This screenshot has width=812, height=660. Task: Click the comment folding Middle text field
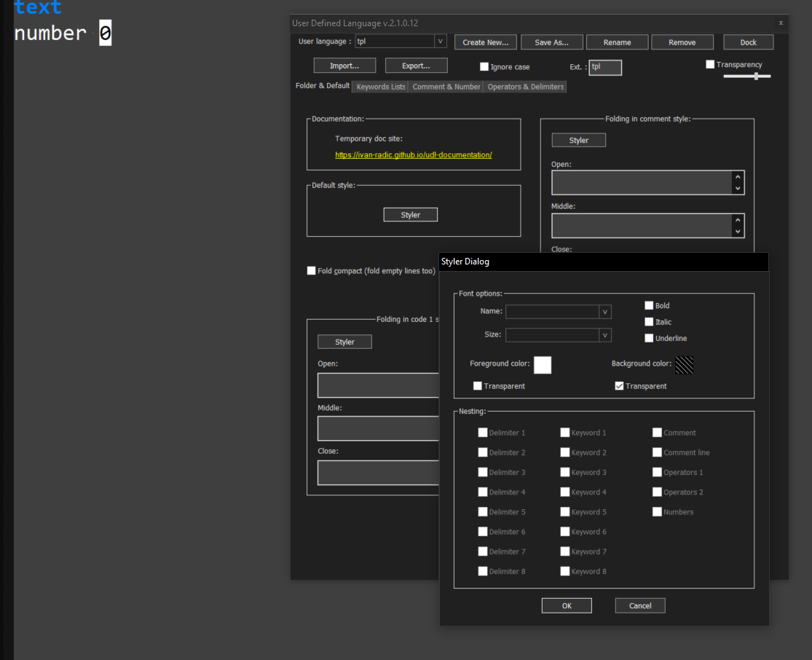(642, 226)
